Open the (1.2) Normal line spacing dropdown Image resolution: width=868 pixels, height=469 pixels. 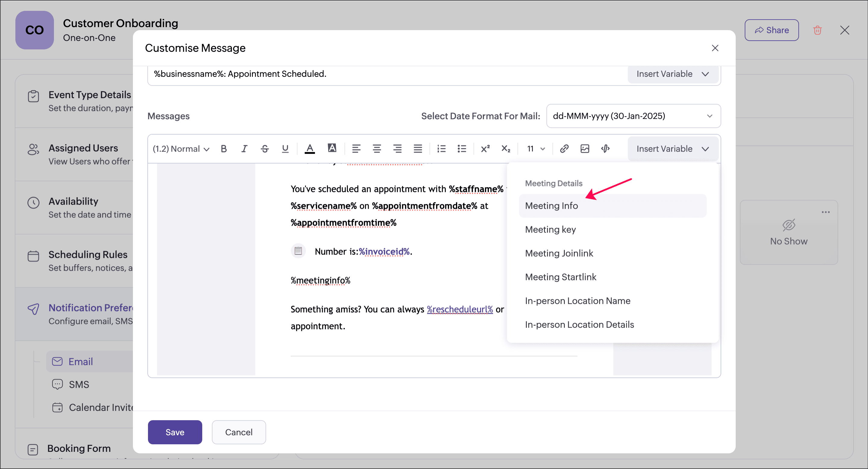(x=181, y=149)
